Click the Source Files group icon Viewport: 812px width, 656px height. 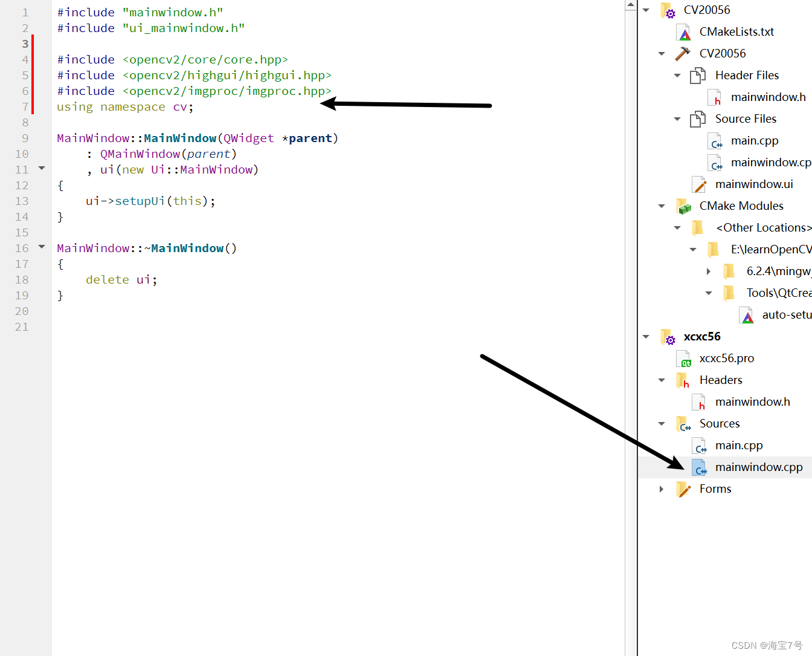[698, 119]
